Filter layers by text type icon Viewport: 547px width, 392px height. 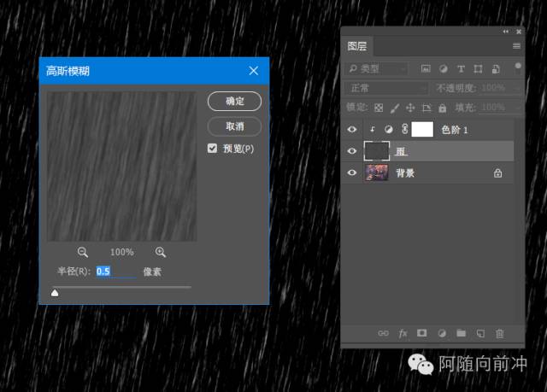point(462,68)
